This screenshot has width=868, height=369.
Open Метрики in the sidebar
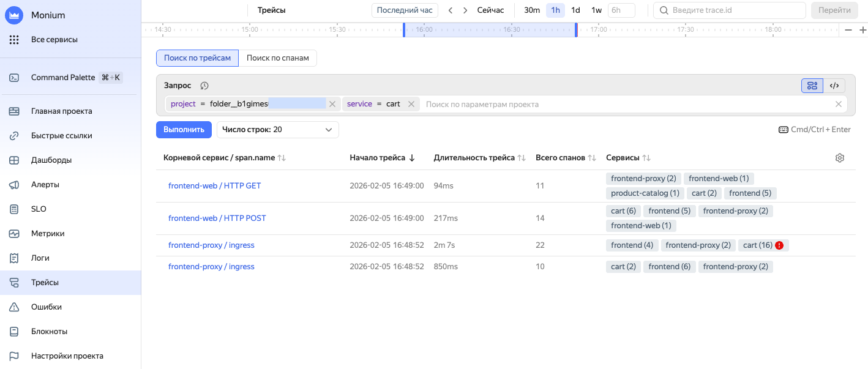48,234
